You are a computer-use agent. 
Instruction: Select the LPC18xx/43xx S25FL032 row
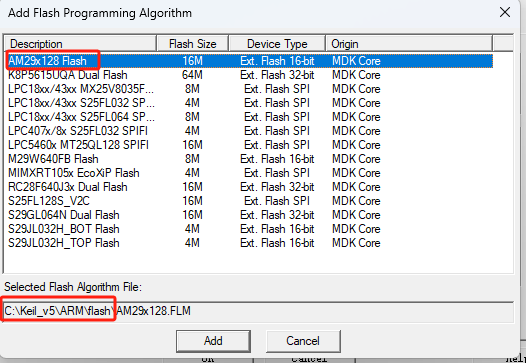click(250, 103)
